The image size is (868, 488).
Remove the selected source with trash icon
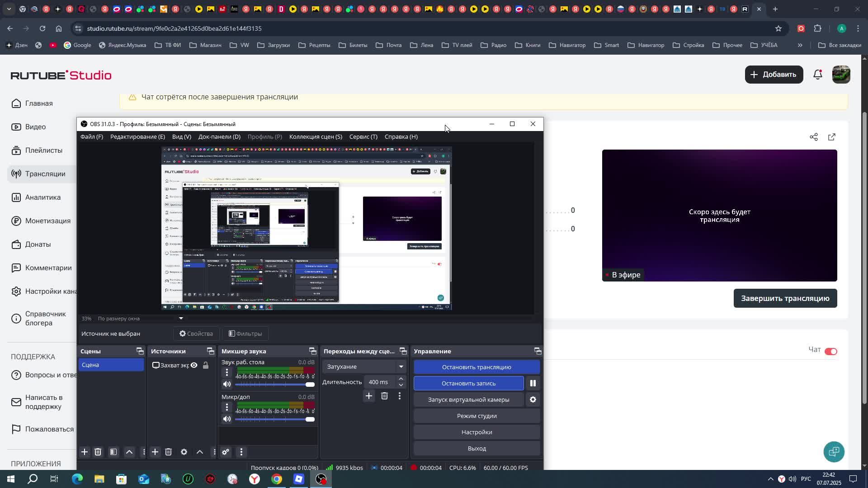pyautogui.click(x=169, y=452)
